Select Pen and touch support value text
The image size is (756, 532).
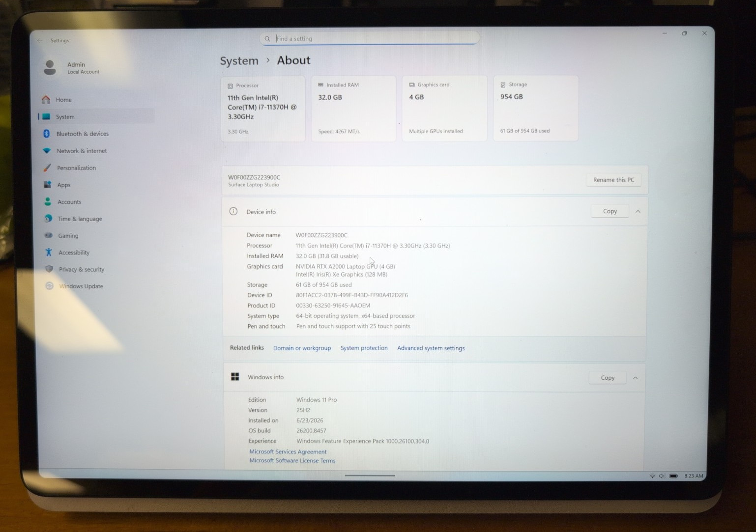click(x=353, y=326)
